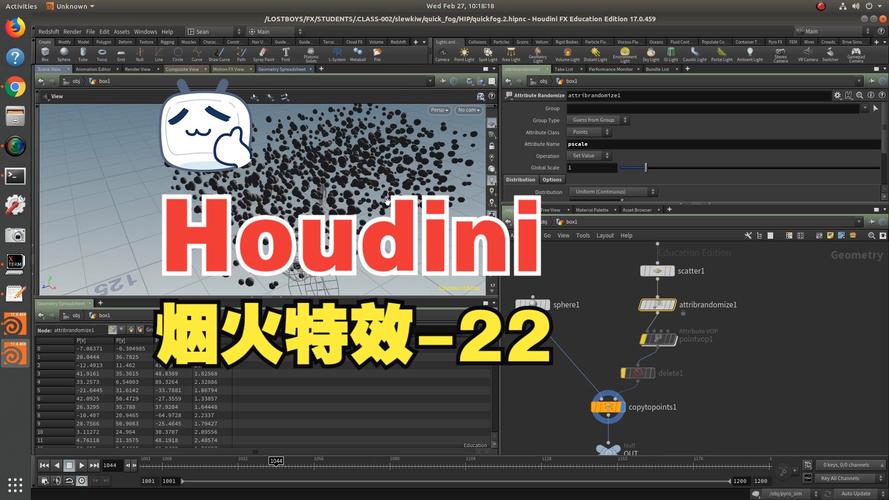Switch to the Performance Monitor tab

pyautogui.click(x=610, y=69)
